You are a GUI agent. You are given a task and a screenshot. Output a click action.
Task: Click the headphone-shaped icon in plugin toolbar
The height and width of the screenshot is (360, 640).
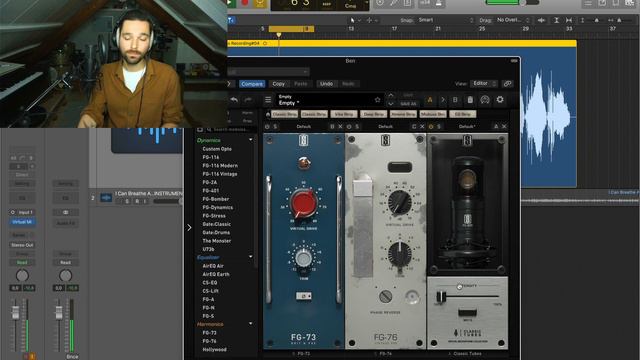pos(485,100)
